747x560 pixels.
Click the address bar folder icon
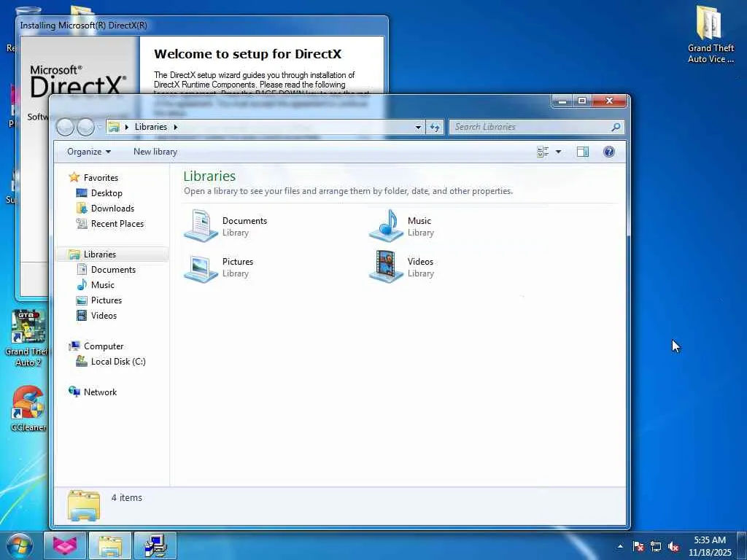(x=113, y=127)
